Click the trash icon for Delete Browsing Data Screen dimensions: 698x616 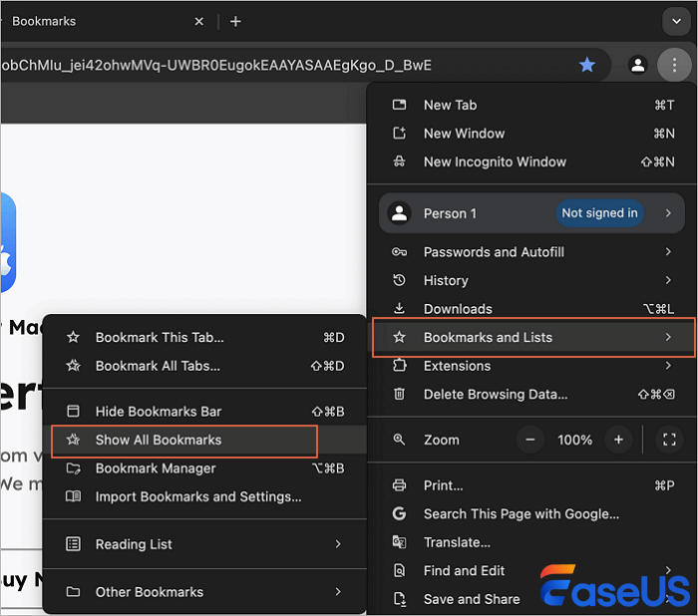pyautogui.click(x=400, y=394)
